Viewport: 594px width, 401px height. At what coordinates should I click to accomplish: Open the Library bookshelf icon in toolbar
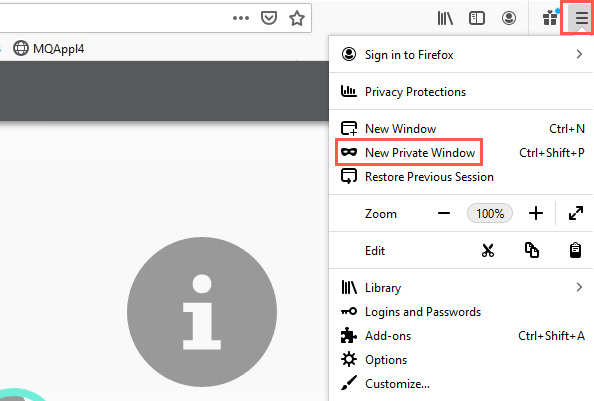point(445,18)
